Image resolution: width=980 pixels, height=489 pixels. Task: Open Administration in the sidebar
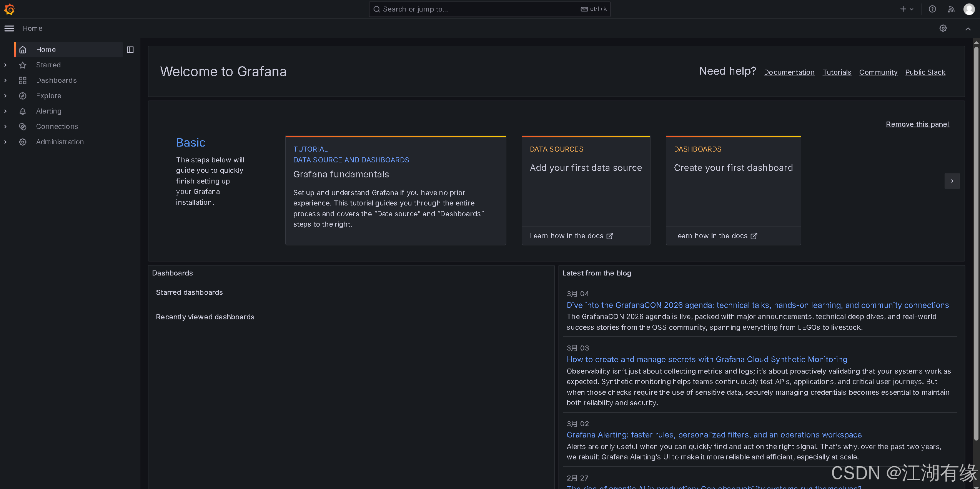tap(60, 142)
